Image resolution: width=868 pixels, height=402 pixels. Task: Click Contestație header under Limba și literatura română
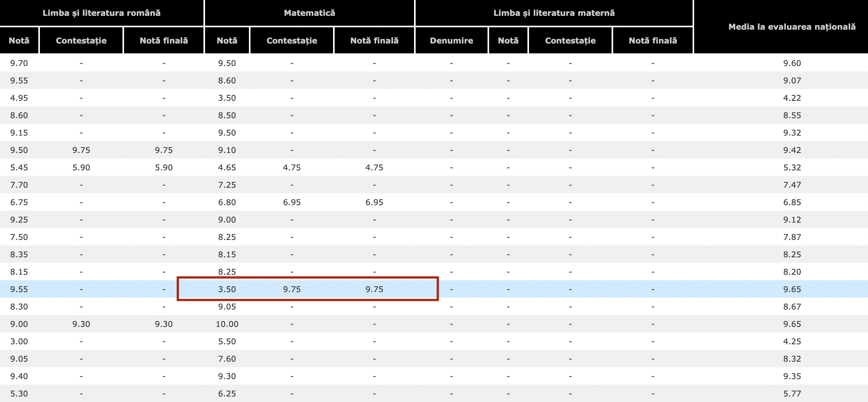[81, 41]
